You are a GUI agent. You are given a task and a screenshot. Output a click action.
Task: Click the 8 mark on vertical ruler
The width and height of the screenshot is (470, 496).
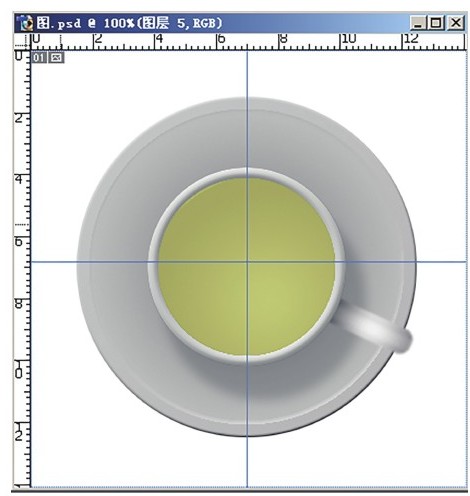(x=19, y=304)
